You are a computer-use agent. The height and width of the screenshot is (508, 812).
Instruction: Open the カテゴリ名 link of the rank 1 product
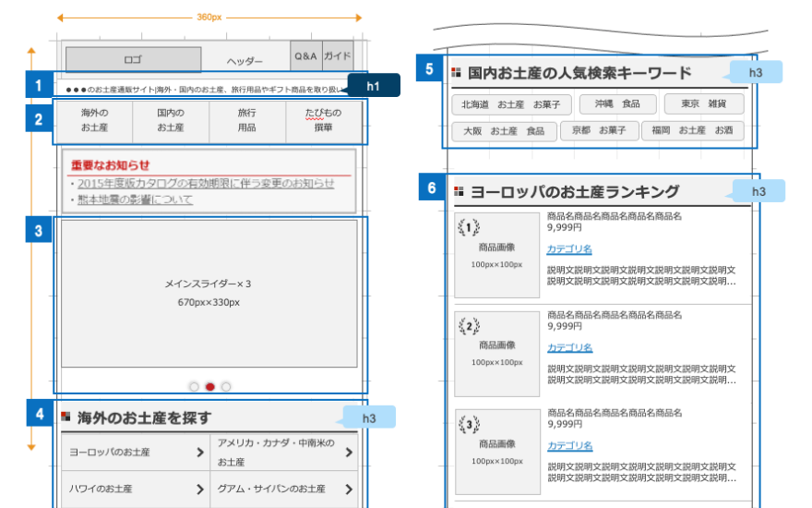click(569, 249)
